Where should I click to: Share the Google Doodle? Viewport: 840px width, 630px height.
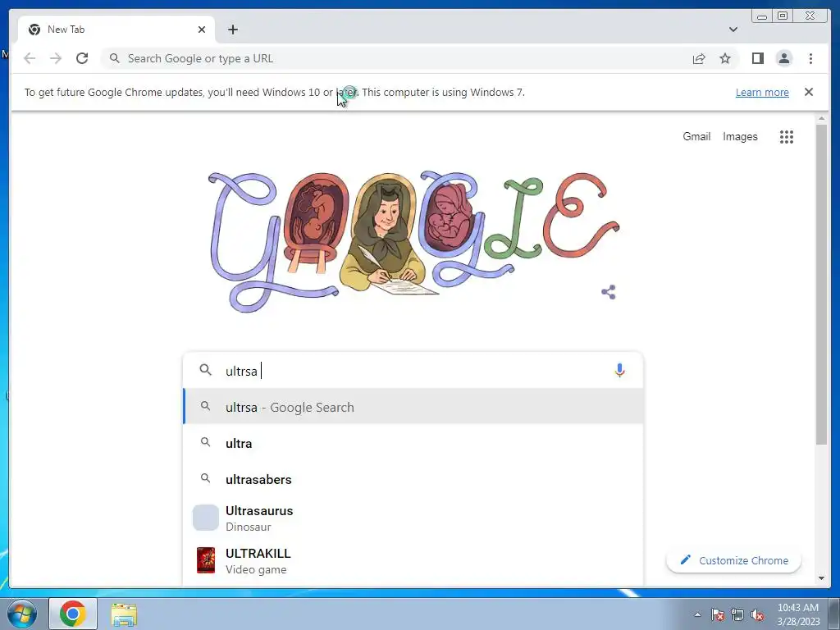pyautogui.click(x=608, y=292)
